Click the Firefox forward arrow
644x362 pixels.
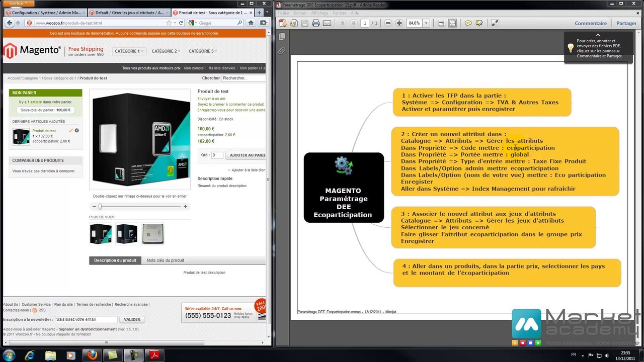point(19,23)
